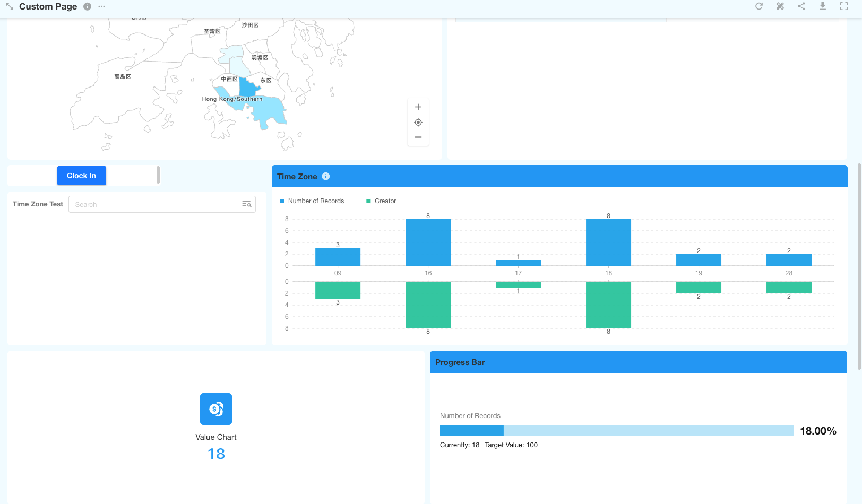Open the Custom Page three-dots menu
This screenshot has height=504, width=862.
click(x=101, y=7)
